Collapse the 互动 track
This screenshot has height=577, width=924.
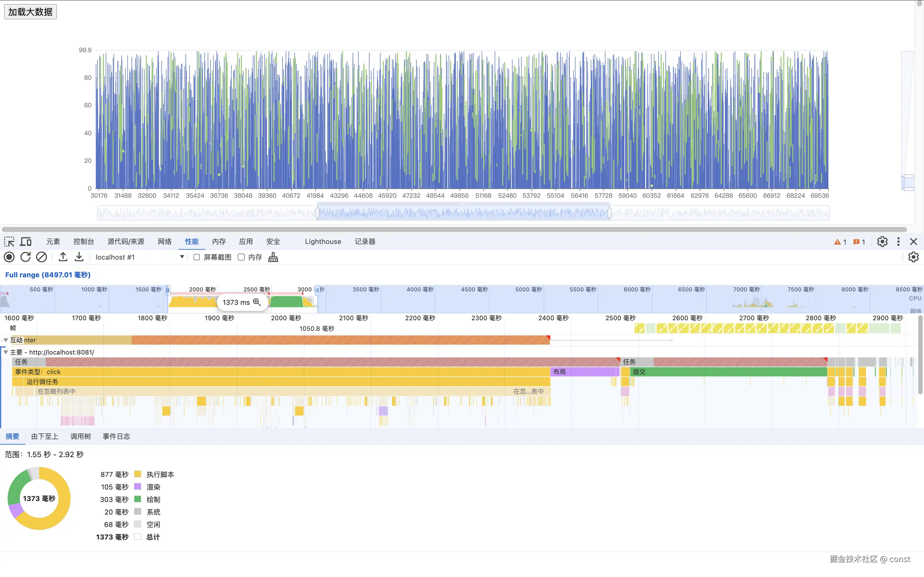coord(6,340)
